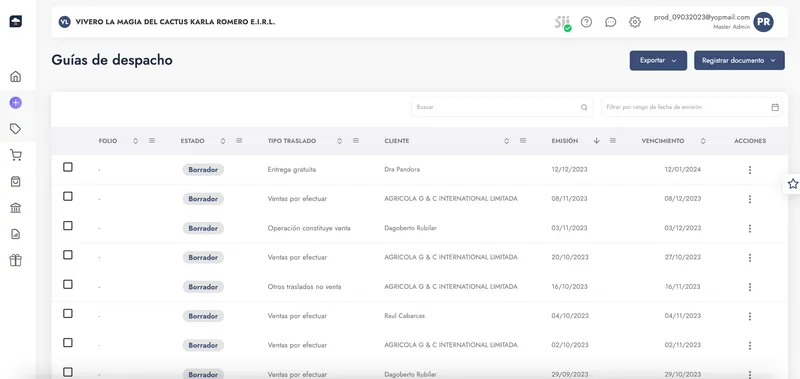The width and height of the screenshot is (800, 379).
Task: Sort by the Emisión column arrow
Action: [x=596, y=141]
